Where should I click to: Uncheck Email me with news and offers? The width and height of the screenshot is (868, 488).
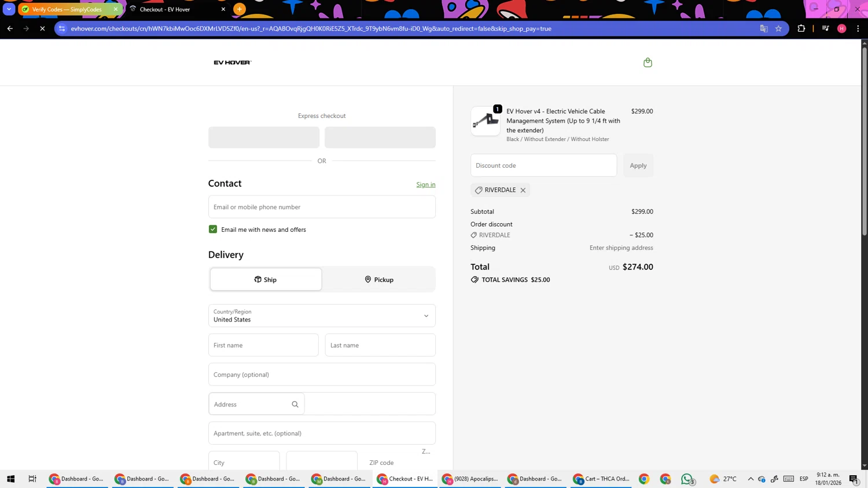pos(213,230)
